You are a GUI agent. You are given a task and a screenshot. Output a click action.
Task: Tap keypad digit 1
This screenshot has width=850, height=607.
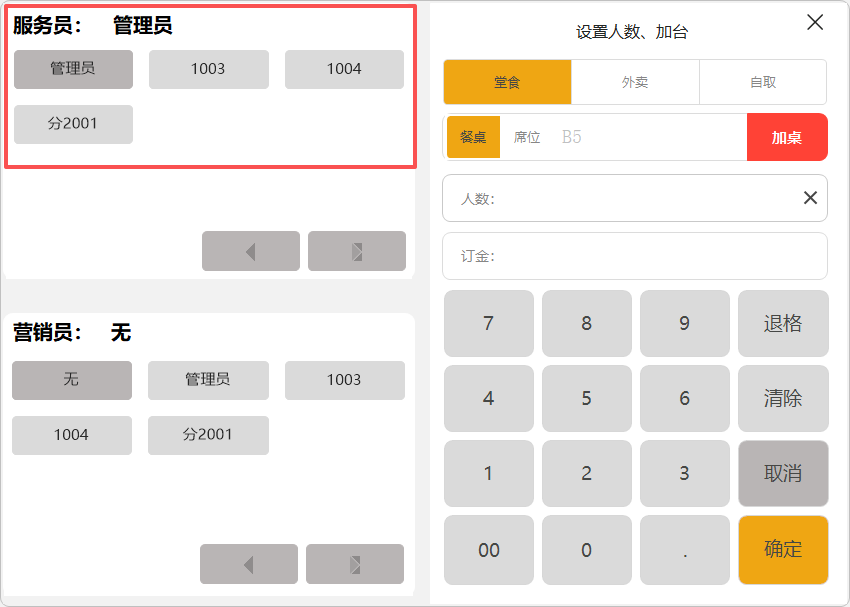(x=489, y=473)
